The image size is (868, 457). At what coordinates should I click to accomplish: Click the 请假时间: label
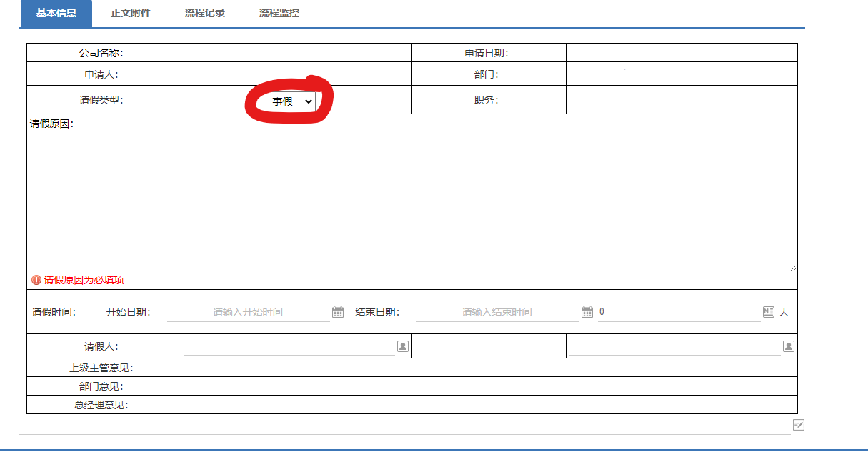click(x=54, y=312)
